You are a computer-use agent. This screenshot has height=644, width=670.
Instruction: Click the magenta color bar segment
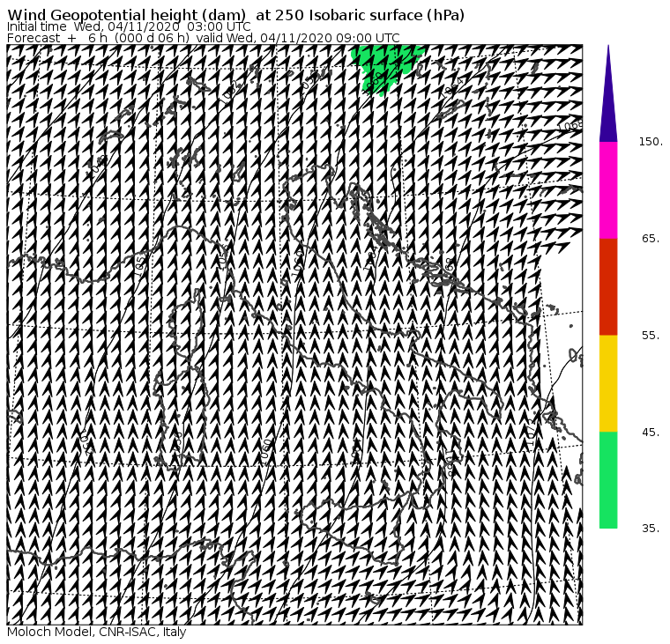point(608,190)
